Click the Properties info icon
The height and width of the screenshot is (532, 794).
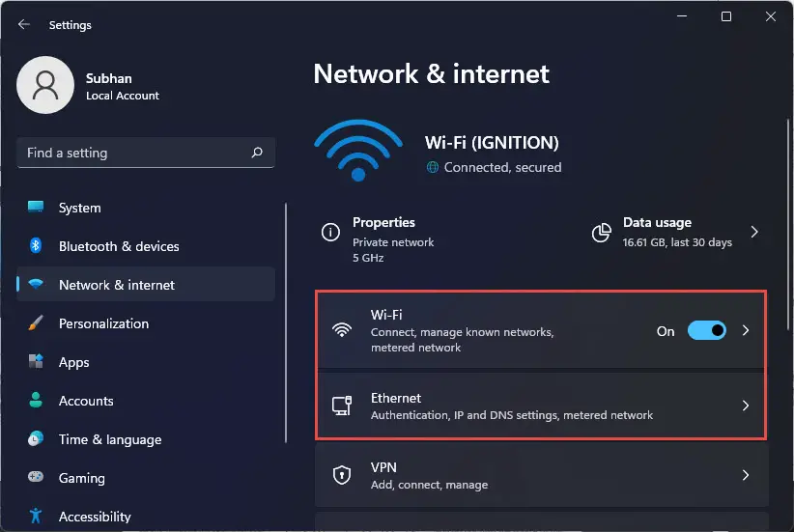[330, 233]
